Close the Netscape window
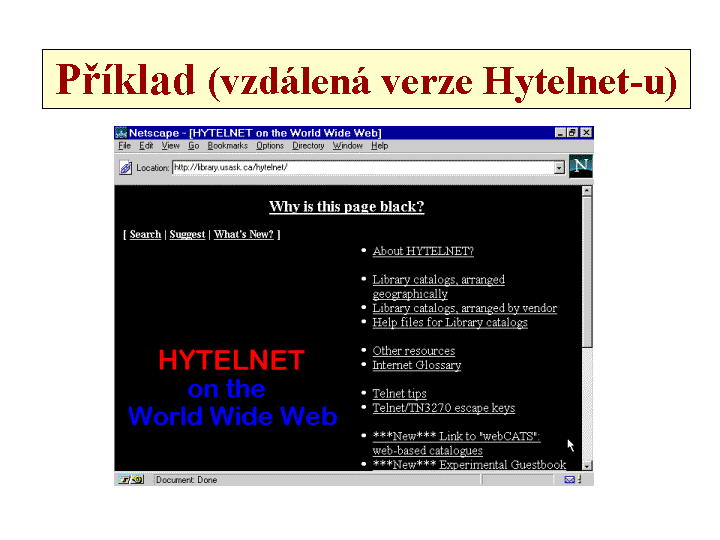The image size is (720, 540). 586,133
